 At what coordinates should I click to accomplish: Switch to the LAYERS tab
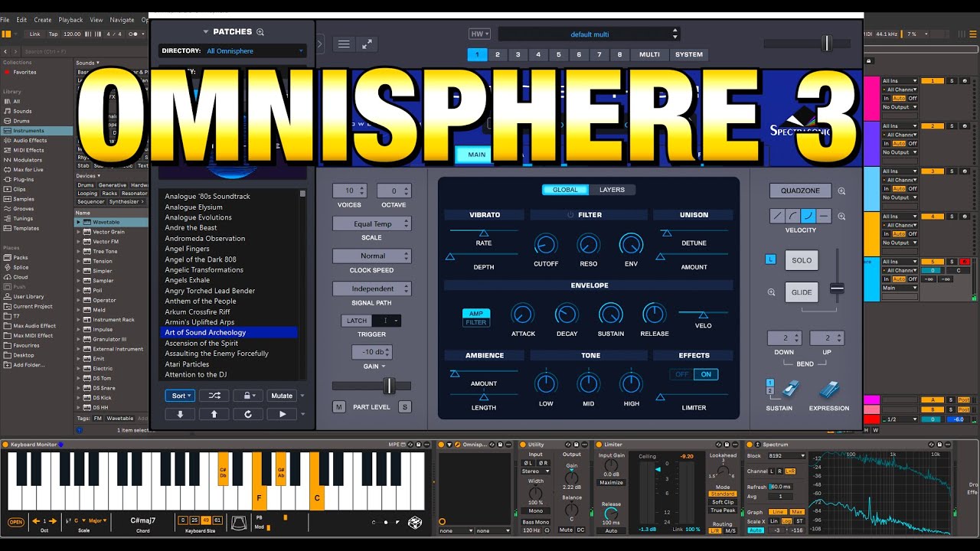[x=612, y=190]
